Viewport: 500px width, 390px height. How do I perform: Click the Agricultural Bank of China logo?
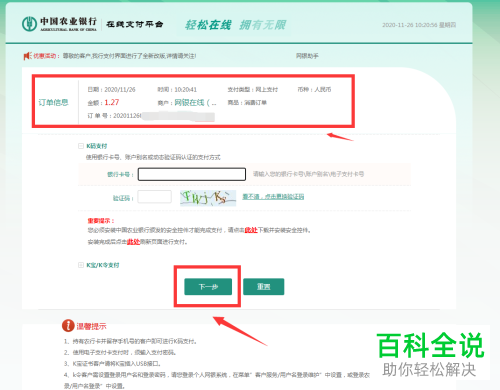pos(60,24)
